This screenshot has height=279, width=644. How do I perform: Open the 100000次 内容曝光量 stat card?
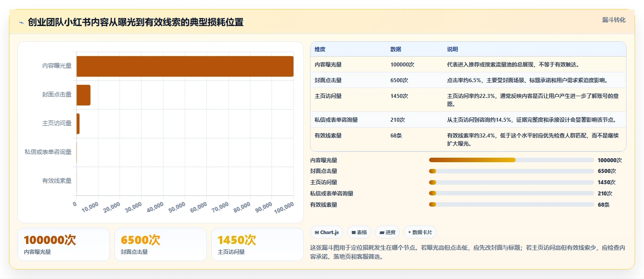64,244
